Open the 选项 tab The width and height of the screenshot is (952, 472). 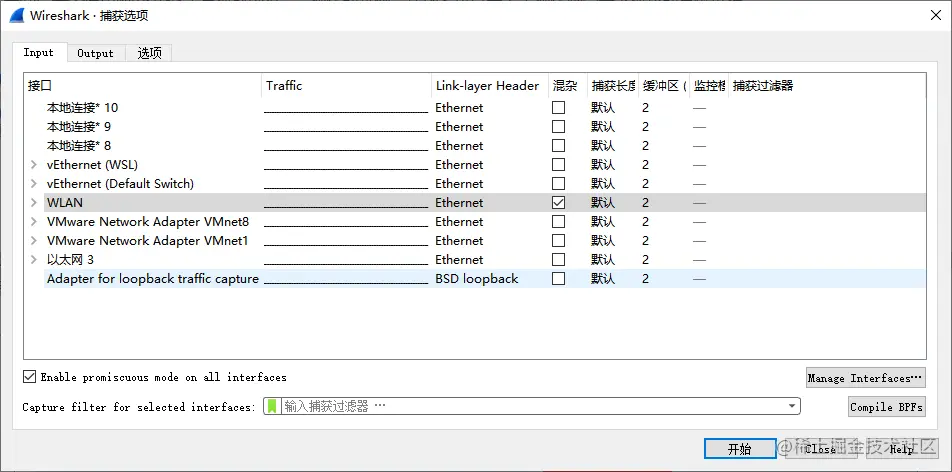pos(149,53)
